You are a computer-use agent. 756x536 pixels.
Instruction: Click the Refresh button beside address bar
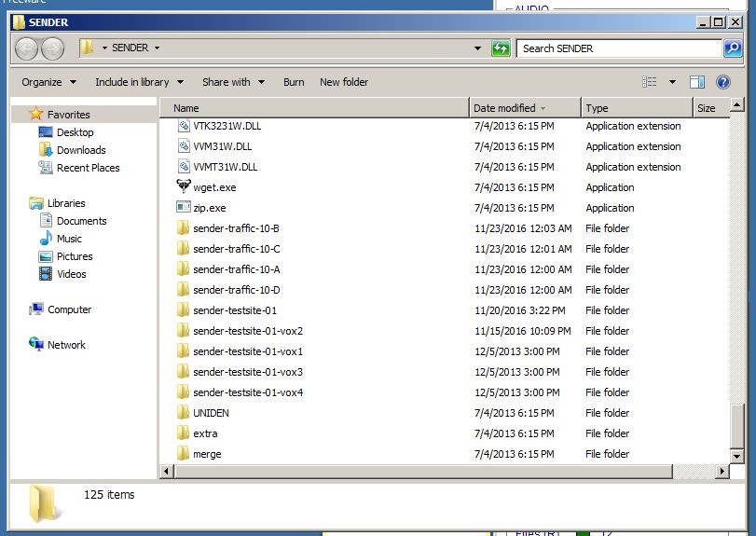(501, 48)
